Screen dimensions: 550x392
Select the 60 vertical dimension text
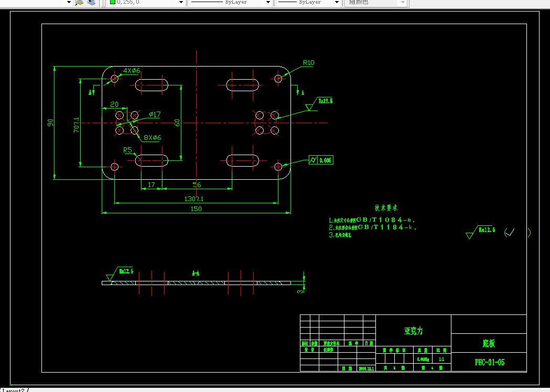click(x=177, y=123)
